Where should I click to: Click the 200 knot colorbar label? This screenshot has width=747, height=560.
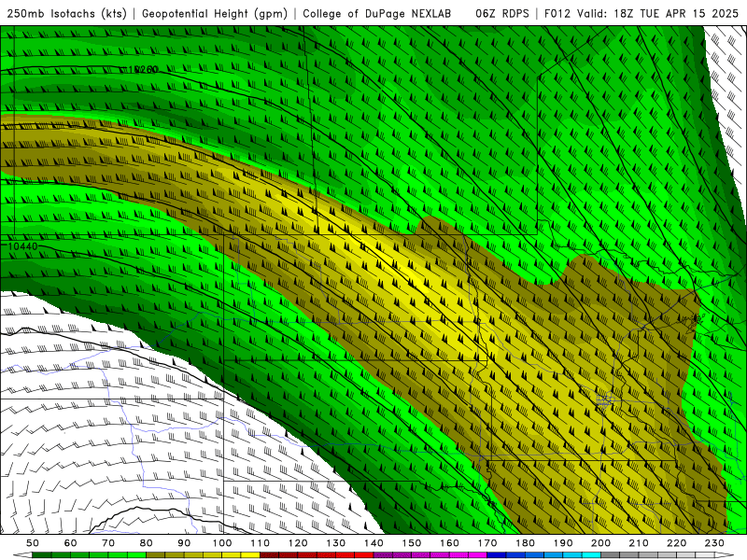pos(600,543)
